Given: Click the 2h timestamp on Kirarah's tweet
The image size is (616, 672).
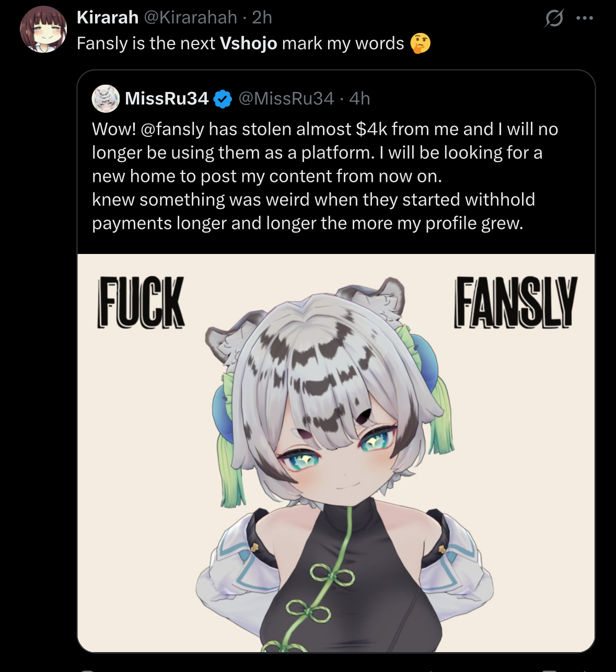Looking at the screenshot, I should pyautogui.click(x=262, y=17).
